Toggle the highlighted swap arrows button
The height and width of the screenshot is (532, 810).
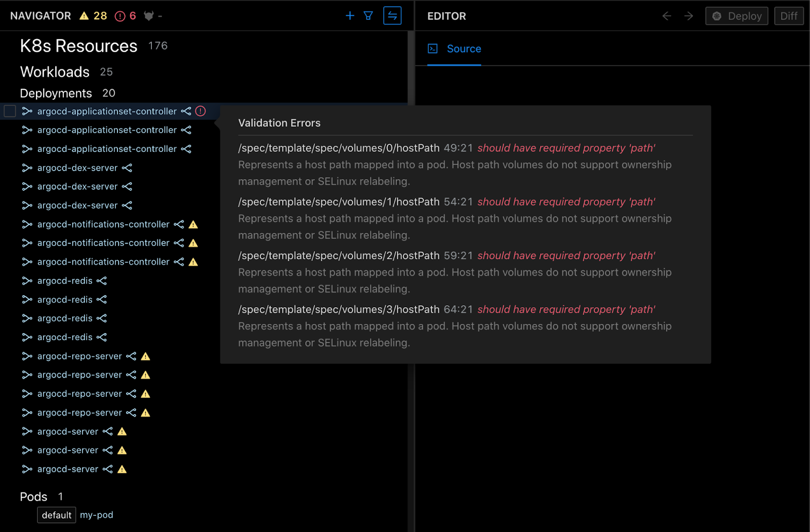(392, 16)
